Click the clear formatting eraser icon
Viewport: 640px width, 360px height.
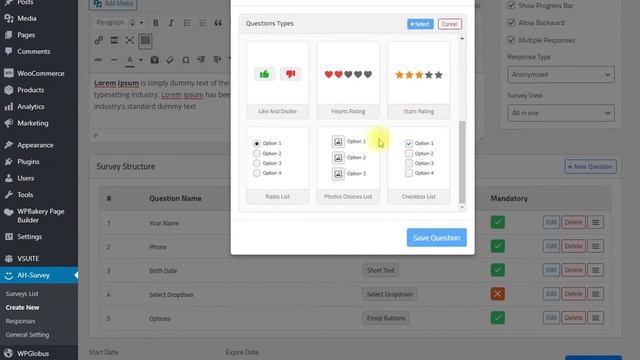point(170,60)
